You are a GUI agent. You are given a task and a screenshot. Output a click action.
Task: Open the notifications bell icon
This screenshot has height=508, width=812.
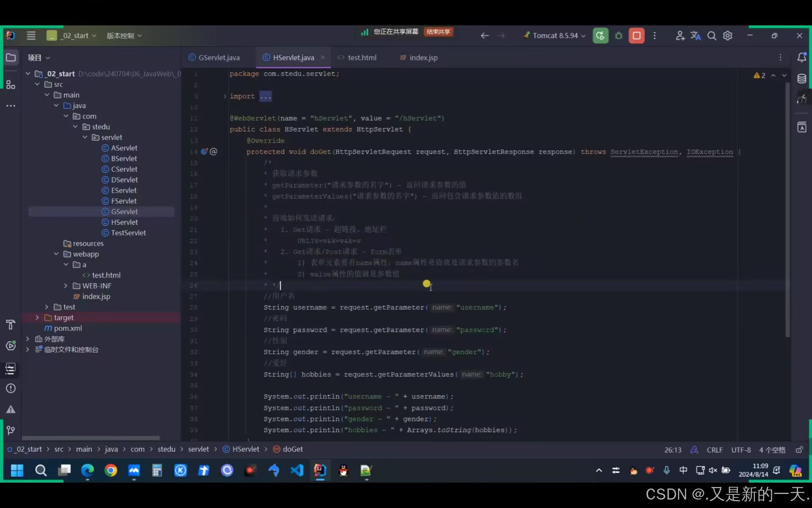pyautogui.click(x=801, y=58)
